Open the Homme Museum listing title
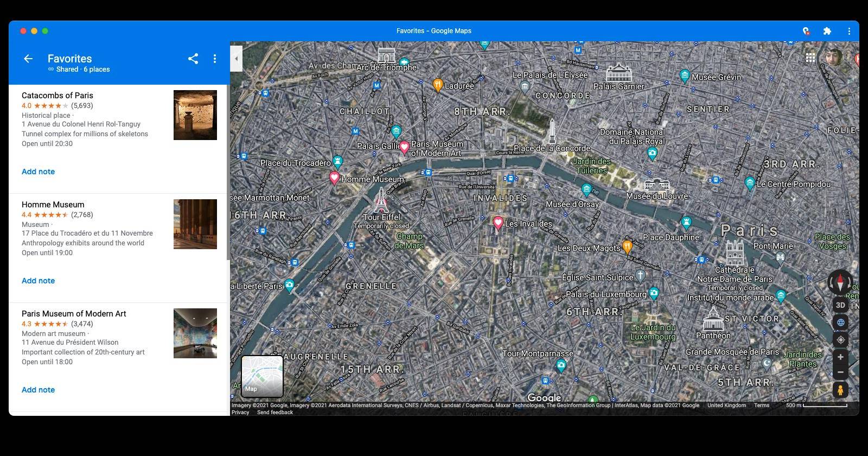 click(53, 205)
